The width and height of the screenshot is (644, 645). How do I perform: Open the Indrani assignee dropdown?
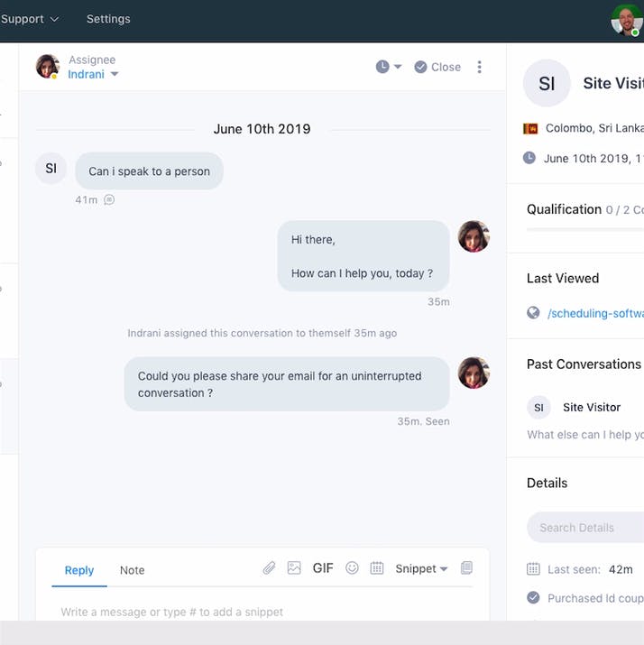pyautogui.click(x=93, y=75)
